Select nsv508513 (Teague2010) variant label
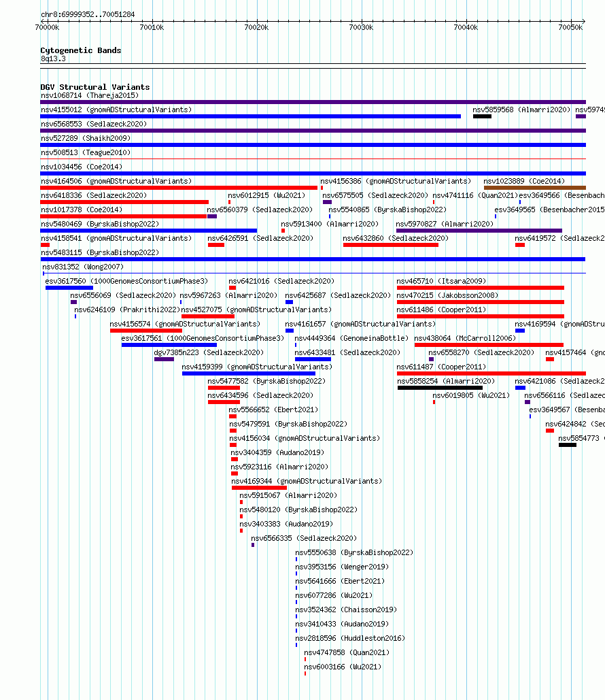Image resolution: width=605 pixels, height=700 pixels. 86,152
